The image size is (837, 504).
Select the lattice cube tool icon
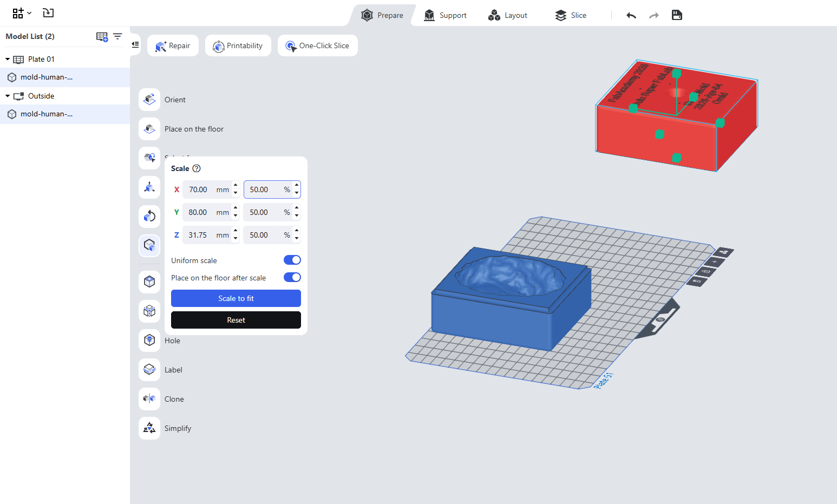[x=149, y=311]
